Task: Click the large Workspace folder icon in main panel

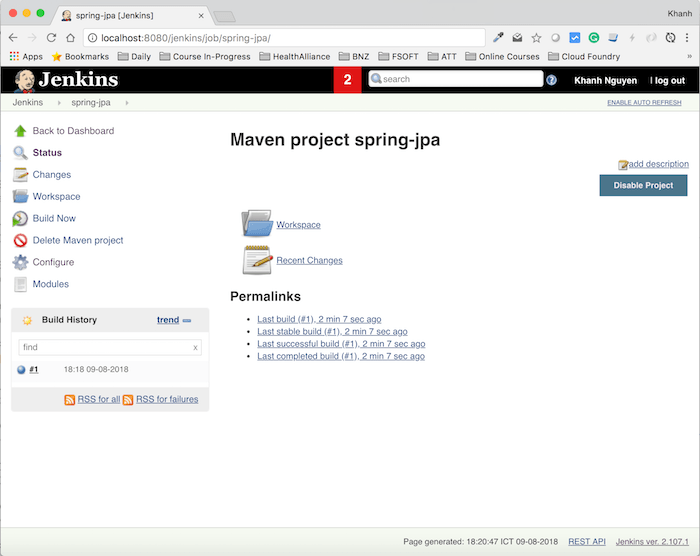Action: (x=257, y=223)
